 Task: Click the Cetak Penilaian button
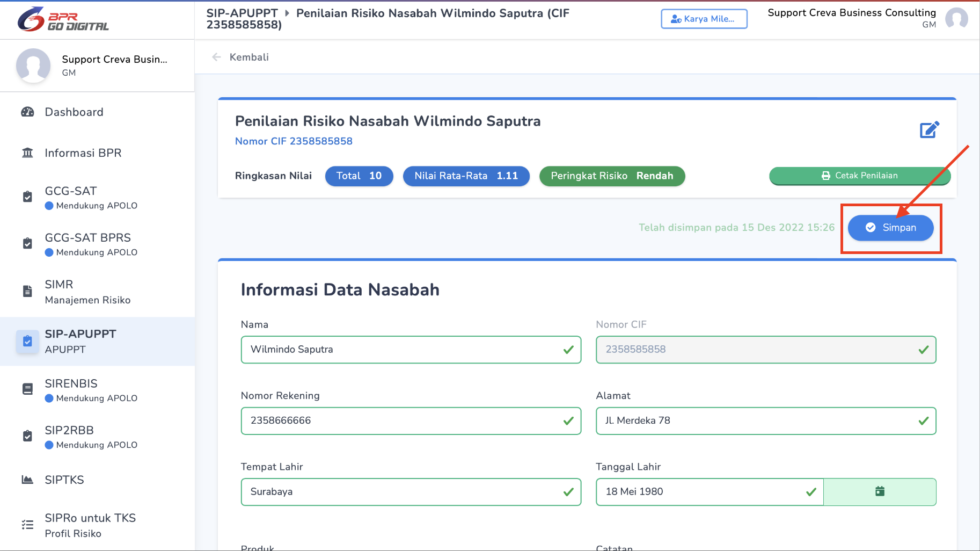coord(860,176)
